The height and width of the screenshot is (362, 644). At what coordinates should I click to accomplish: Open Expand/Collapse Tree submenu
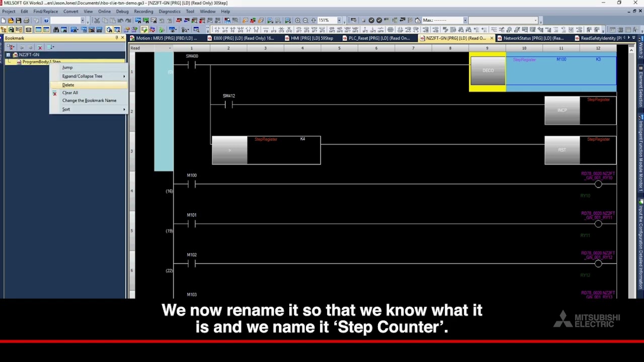tap(89, 76)
